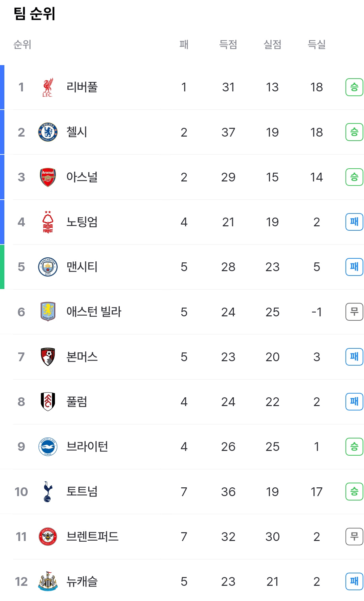Click the Bournemouth club crest

tap(48, 357)
